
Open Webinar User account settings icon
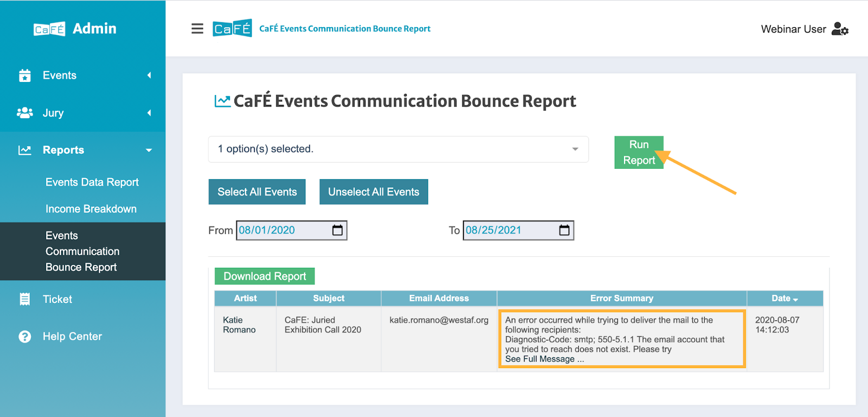pyautogui.click(x=840, y=29)
